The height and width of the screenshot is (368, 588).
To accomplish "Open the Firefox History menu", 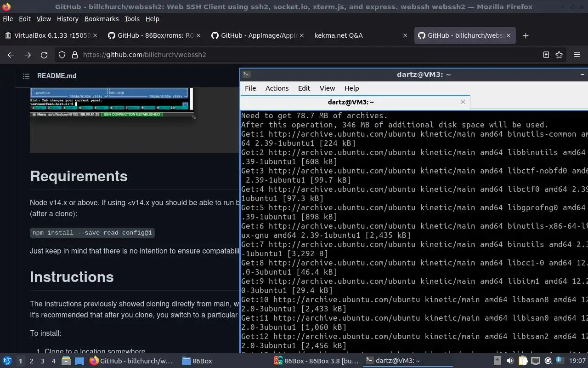I will [68, 19].
